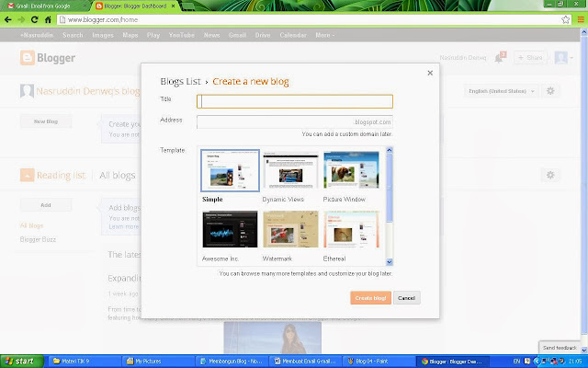Select the Dynamic Views template
Viewport: 588px width, 368px height.
pos(290,170)
